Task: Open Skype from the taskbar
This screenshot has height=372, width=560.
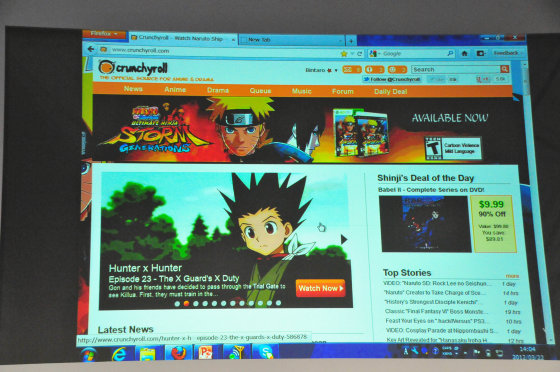Action: pyautogui.click(x=266, y=352)
